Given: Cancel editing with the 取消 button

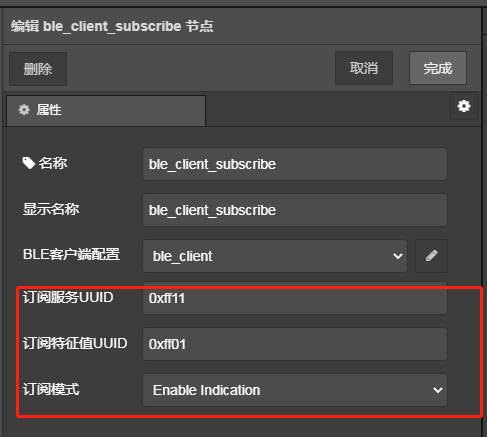Looking at the screenshot, I should click(364, 68).
